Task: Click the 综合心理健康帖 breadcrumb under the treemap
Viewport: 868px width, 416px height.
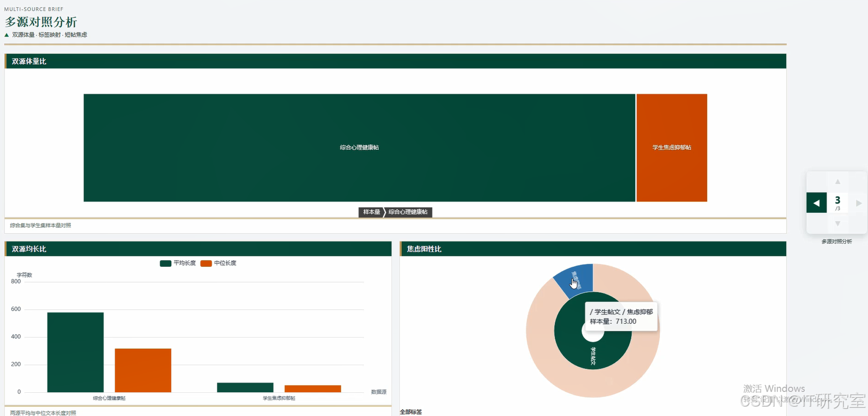Action: coord(408,212)
